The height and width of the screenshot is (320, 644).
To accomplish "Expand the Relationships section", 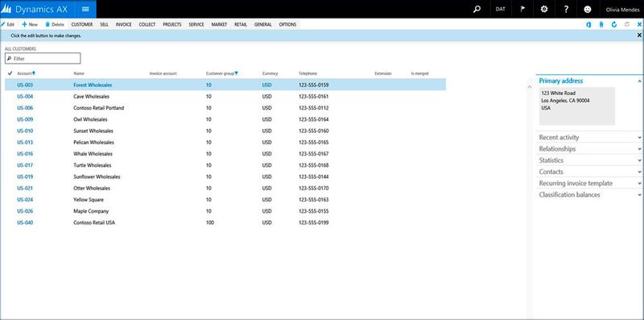I will tap(590, 149).
